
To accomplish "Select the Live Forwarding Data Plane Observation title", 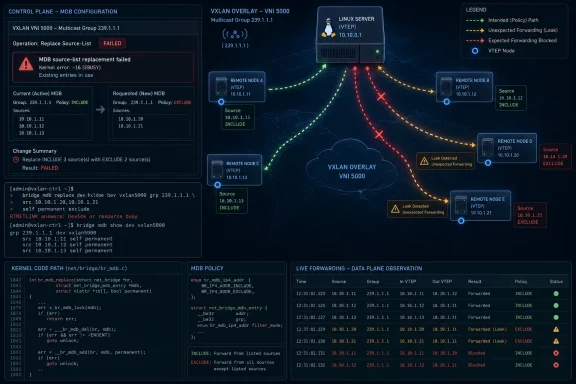I will pos(359,268).
